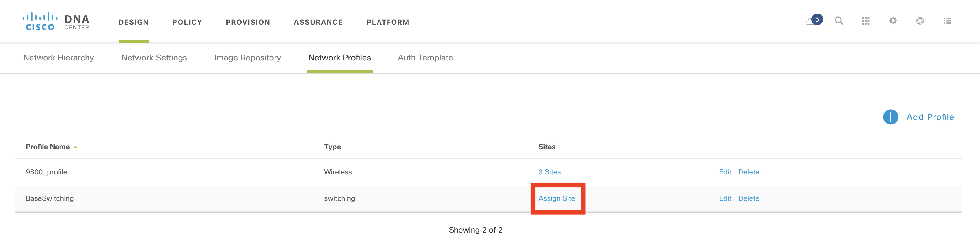Switch to Network Settings tab

click(154, 58)
